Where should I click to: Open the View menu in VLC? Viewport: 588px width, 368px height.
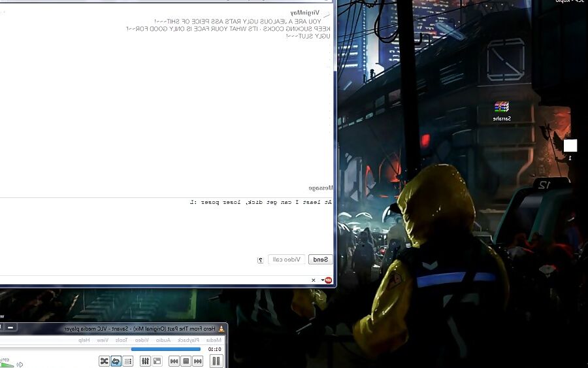(103, 340)
